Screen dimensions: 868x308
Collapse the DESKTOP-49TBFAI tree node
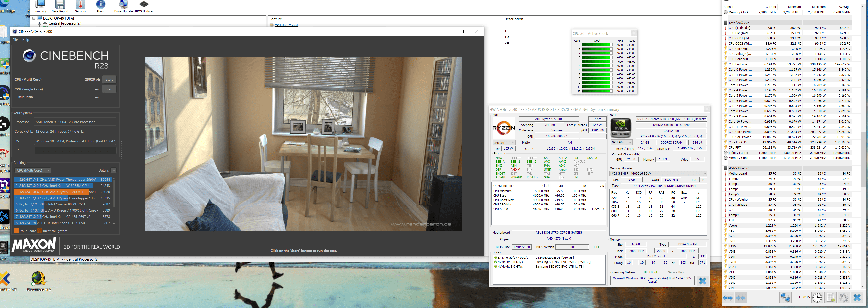tap(34, 18)
